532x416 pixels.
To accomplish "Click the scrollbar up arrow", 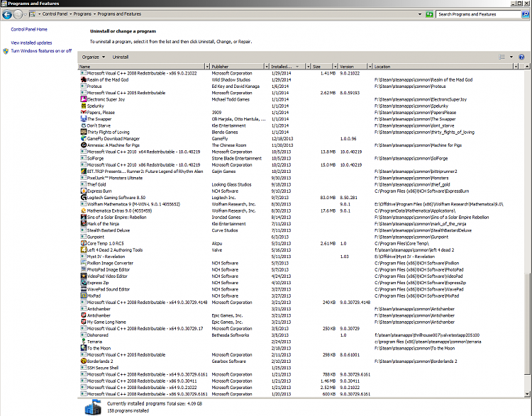I will [x=527, y=67].
